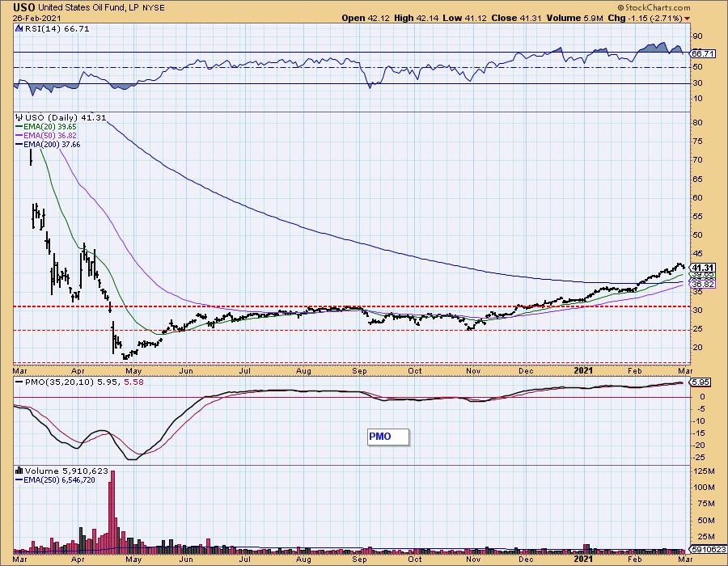728x566 pixels.
Task: Click the Volume histogram legend icon
Action: tap(19, 471)
